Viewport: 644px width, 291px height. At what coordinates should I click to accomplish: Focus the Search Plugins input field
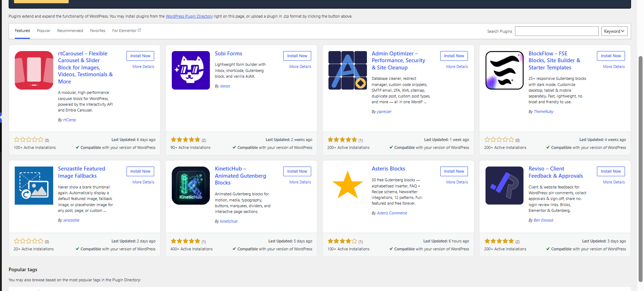coord(557,31)
